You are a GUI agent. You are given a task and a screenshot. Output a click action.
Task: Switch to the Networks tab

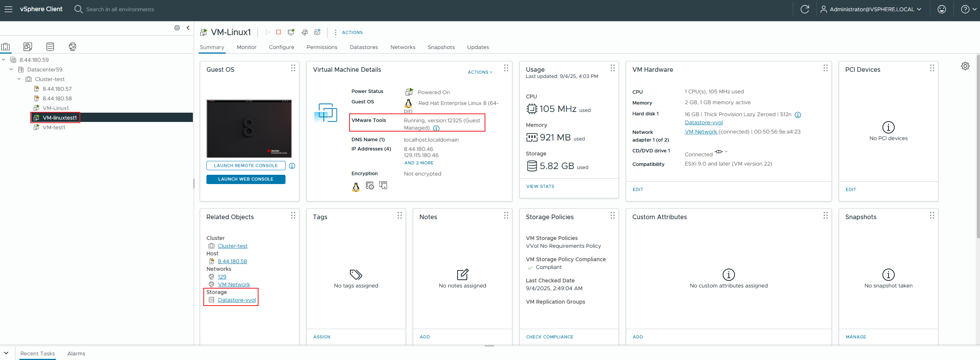403,47
